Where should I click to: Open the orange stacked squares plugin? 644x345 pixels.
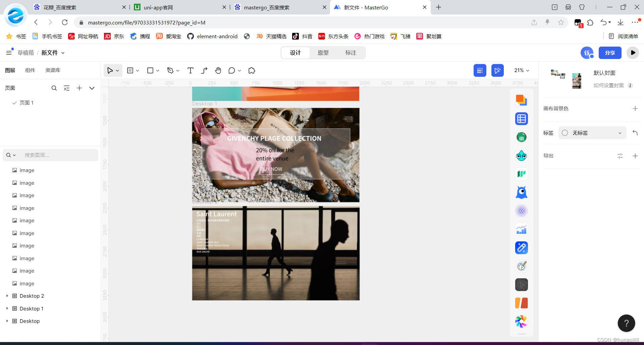click(x=522, y=100)
